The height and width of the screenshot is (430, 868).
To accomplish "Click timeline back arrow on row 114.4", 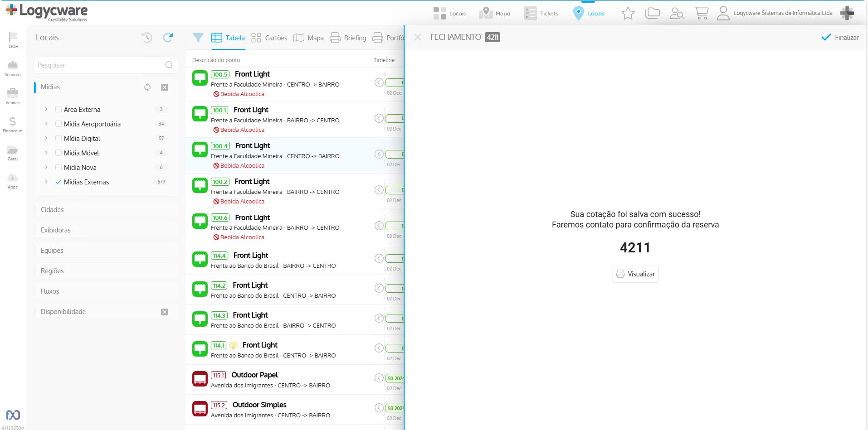I will click(379, 258).
